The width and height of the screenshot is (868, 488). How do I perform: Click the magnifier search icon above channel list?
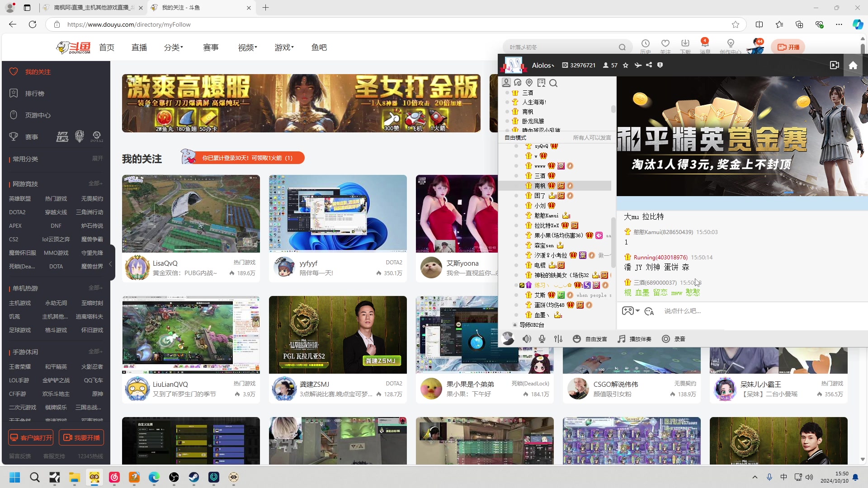(x=553, y=83)
